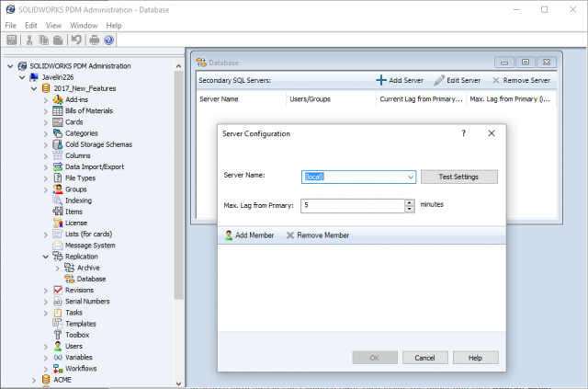Expand the Users tree node
This screenshot has width=588, height=389.
point(46,347)
